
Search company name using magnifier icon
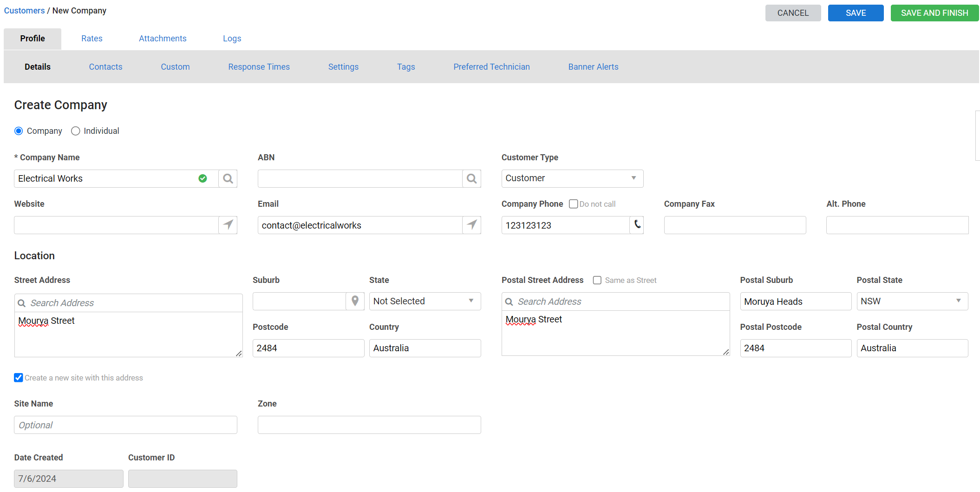click(x=228, y=178)
